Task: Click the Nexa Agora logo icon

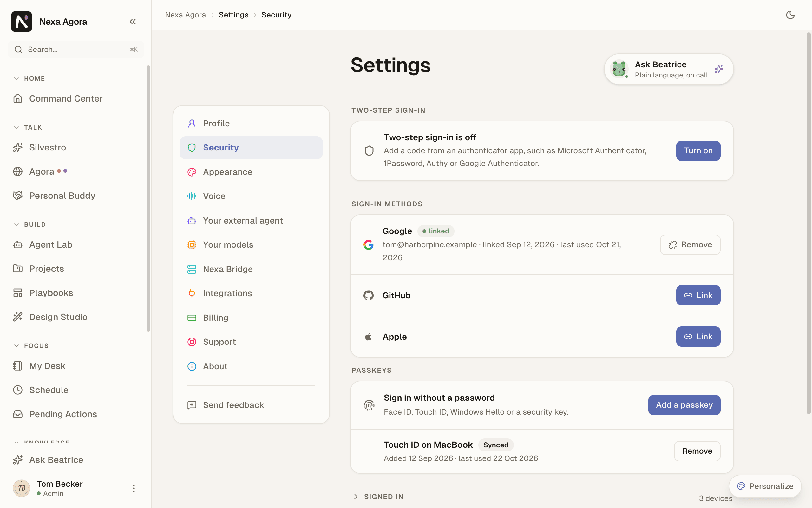Action: pos(22,22)
